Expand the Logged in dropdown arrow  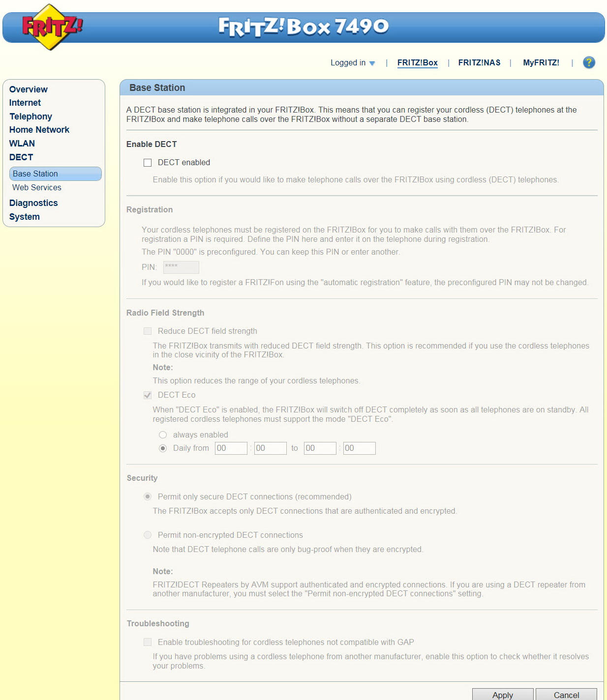pos(372,63)
